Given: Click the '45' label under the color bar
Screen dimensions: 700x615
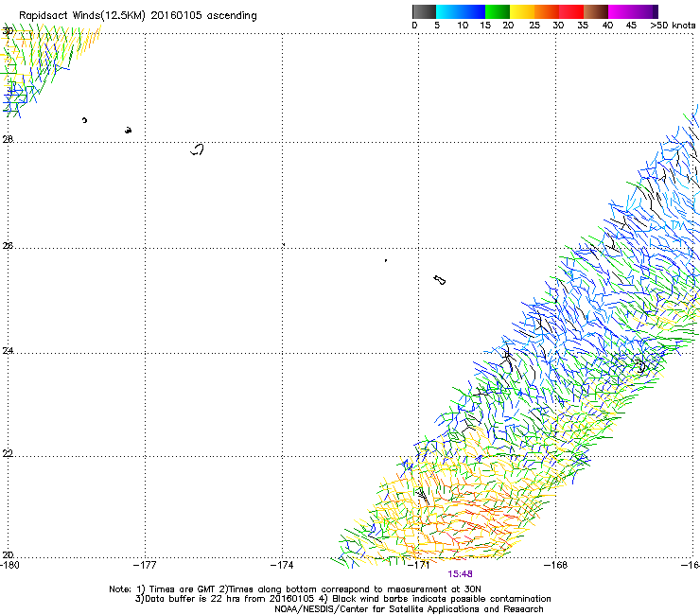Looking at the screenshot, I should [x=631, y=26].
